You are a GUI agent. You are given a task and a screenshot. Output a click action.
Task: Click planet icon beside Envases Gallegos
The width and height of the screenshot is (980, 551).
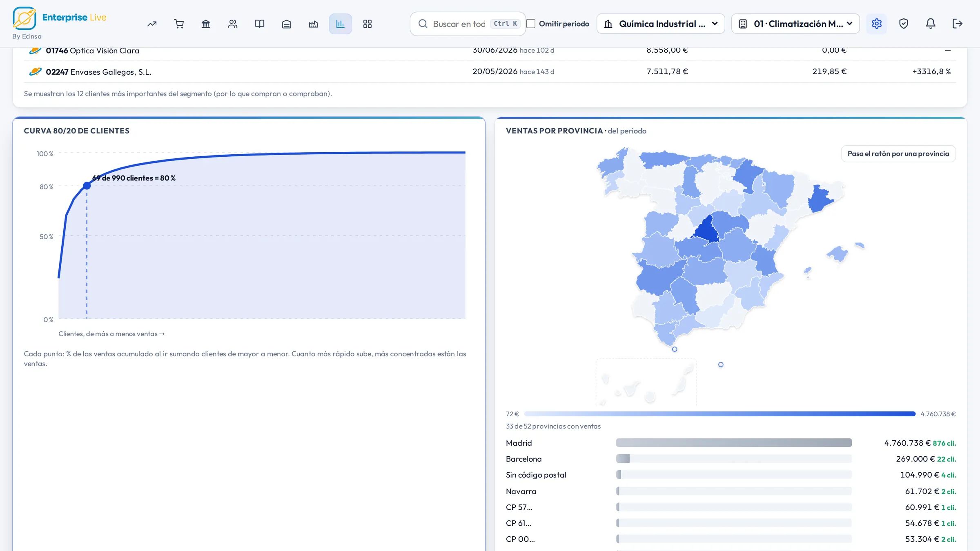pyautogui.click(x=36, y=72)
